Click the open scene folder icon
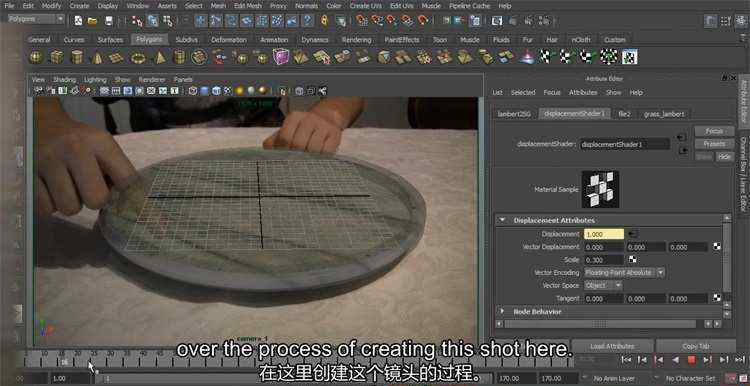The image size is (750, 386). pyautogui.click(x=92, y=21)
